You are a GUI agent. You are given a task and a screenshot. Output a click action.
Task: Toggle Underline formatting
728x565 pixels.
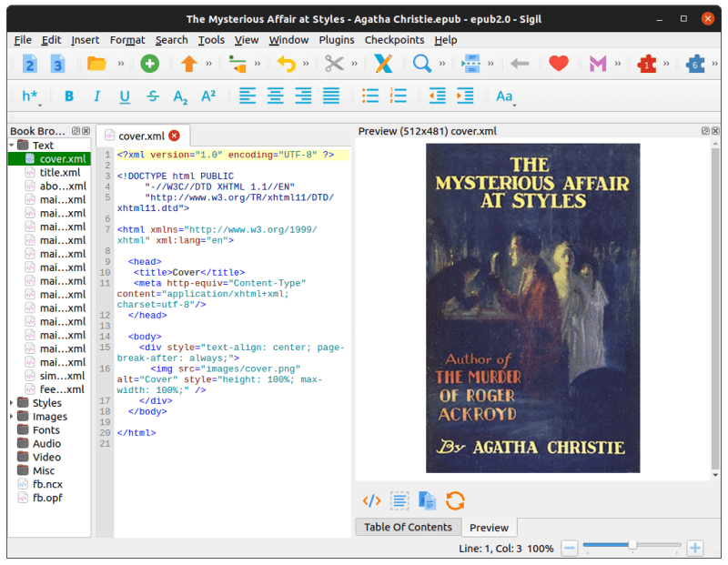point(125,96)
